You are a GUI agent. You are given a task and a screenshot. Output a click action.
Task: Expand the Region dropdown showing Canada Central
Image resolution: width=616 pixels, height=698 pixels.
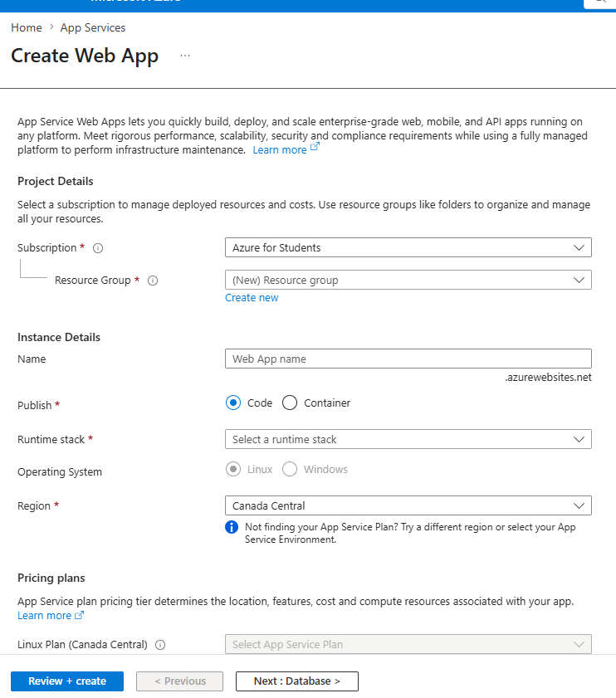click(x=408, y=505)
